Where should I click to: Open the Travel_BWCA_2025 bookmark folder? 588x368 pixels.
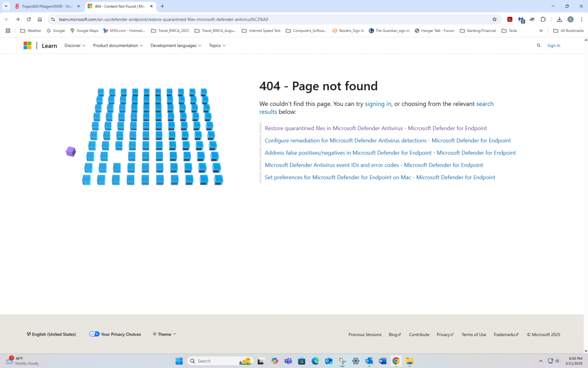tap(170, 30)
